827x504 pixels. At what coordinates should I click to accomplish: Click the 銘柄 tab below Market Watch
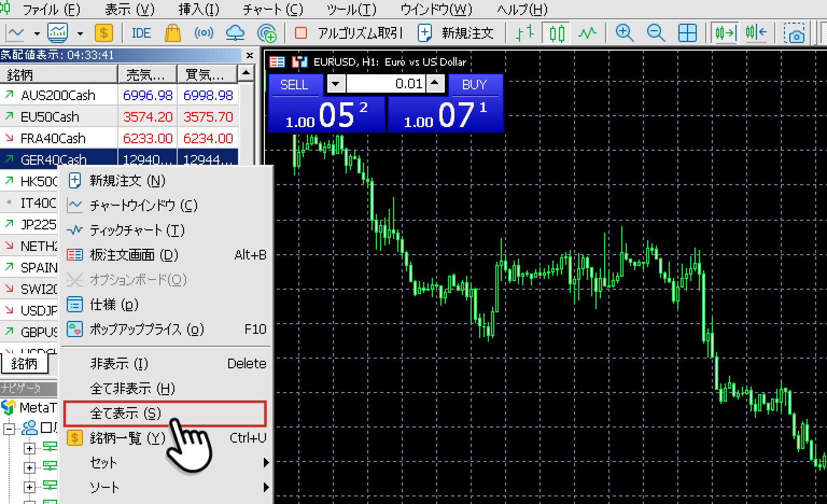coord(25,364)
